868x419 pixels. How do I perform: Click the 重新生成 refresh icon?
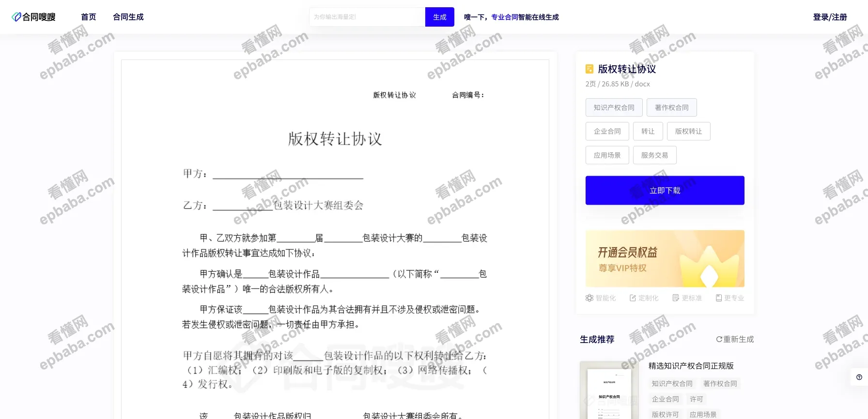click(x=719, y=340)
